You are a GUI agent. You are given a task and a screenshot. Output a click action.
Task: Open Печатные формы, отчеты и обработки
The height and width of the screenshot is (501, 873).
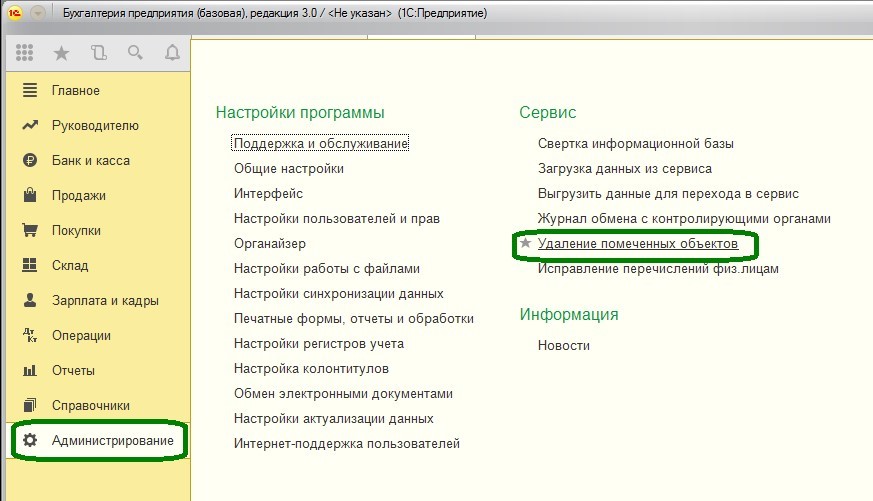(x=354, y=318)
